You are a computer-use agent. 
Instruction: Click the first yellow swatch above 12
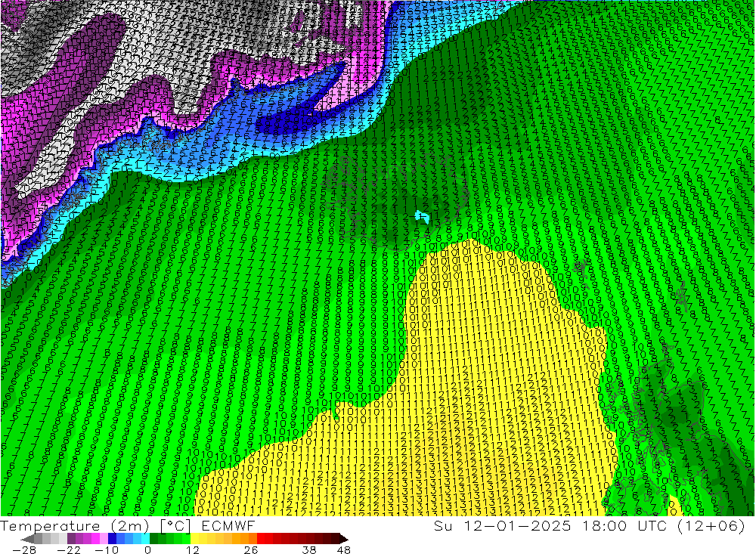(x=195, y=539)
